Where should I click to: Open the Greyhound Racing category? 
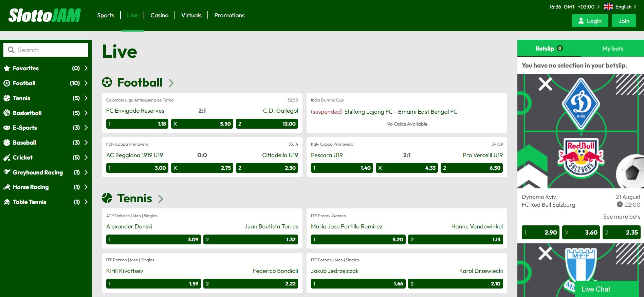pyautogui.click(x=46, y=172)
